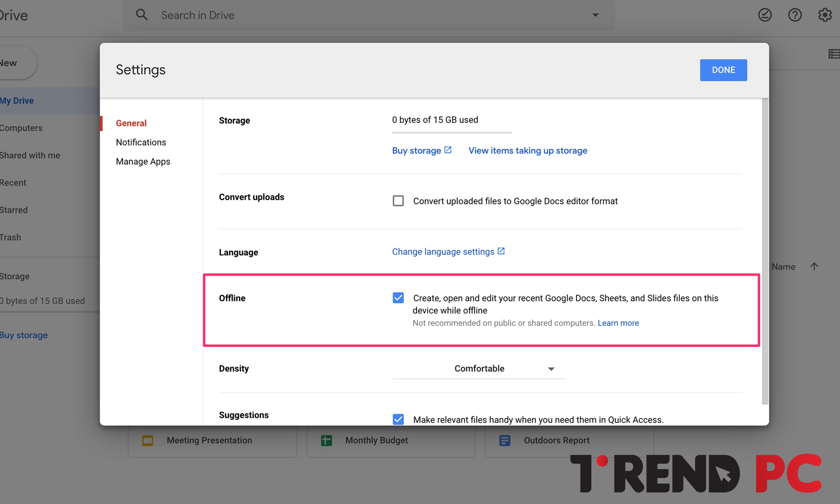Click the search dropdown arrow in Drive
Viewport: 840px width, 504px height.
click(596, 15)
